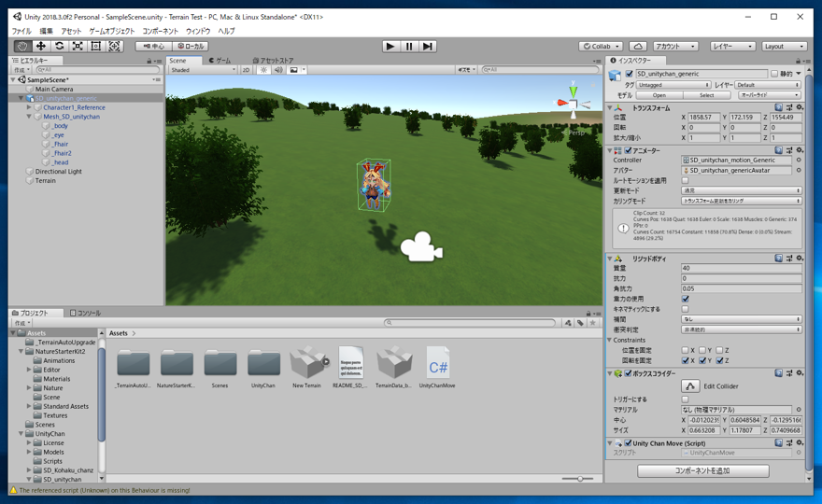The height and width of the screenshot is (504, 822).
Task: Toggle the static checkbox
Action: click(774, 74)
